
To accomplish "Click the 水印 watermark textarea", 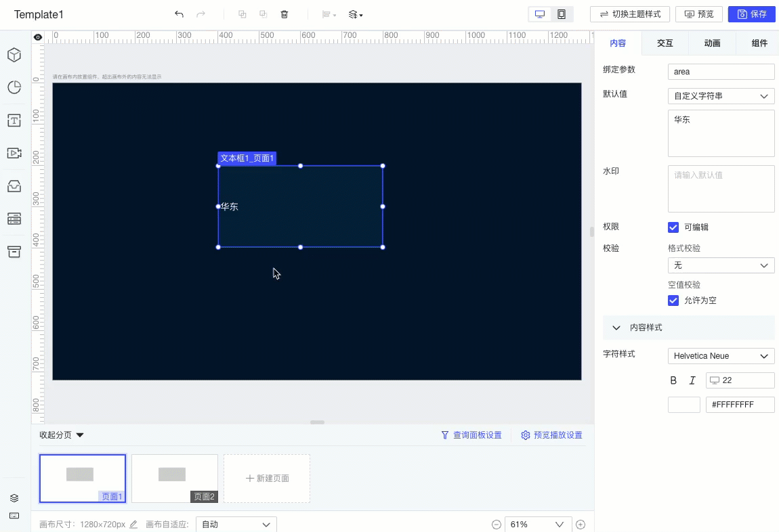I will point(721,189).
